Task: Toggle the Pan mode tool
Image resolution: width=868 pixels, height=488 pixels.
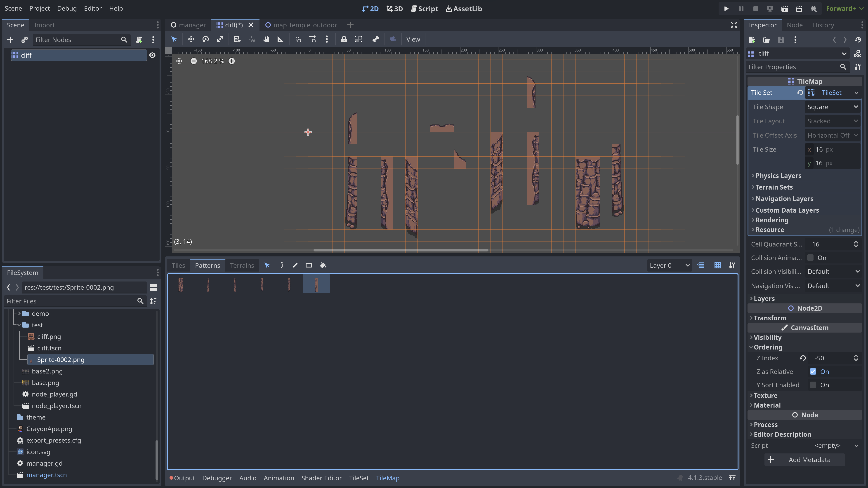Action: 266,39
